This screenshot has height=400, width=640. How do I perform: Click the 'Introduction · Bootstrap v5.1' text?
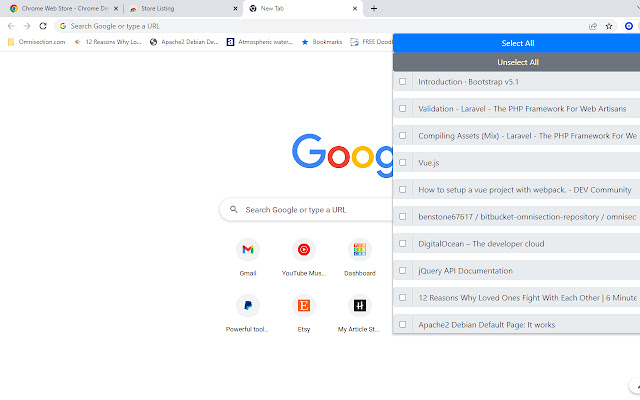point(468,82)
